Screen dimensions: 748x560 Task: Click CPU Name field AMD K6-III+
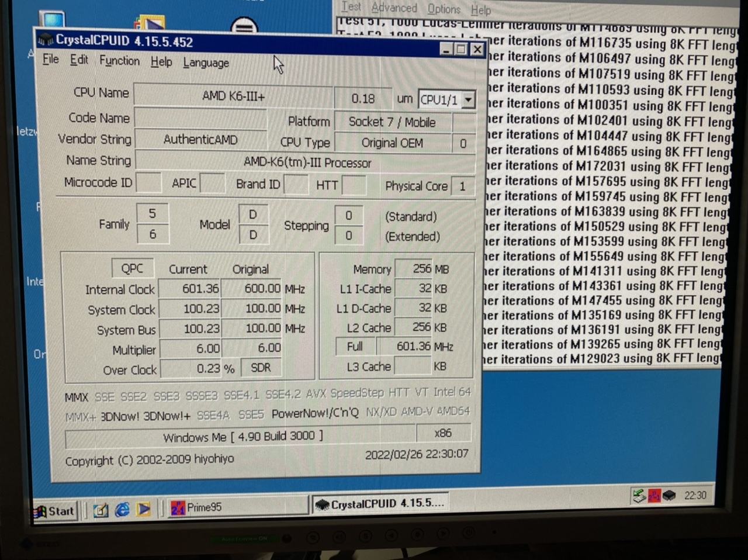pos(233,96)
